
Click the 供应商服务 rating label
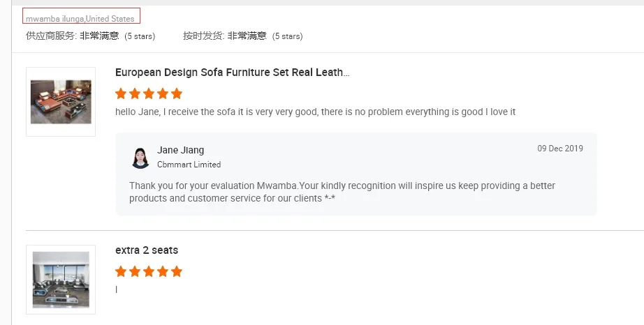click(x=51, y=36)
